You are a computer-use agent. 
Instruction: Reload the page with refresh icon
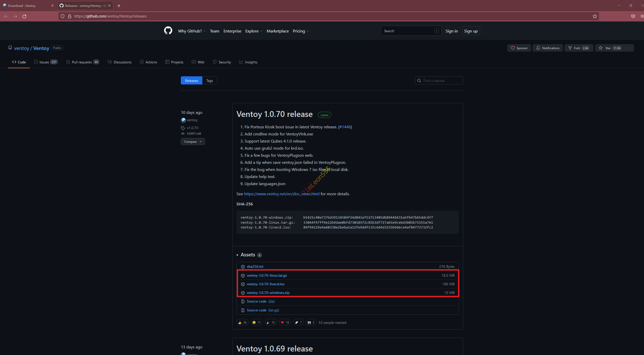coord(24,16)
